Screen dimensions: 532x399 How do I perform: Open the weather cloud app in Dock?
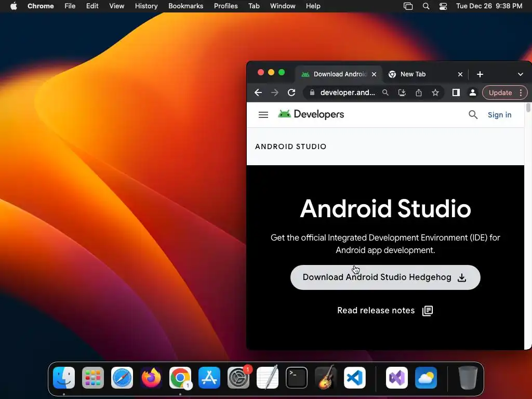(426, 378)
